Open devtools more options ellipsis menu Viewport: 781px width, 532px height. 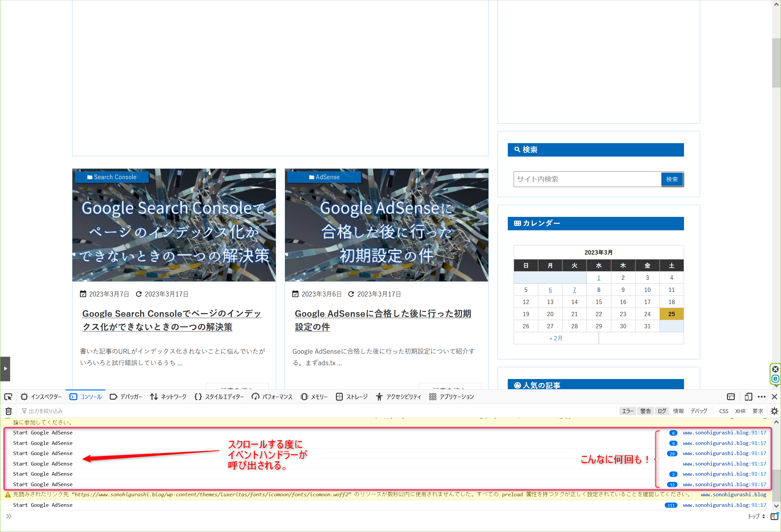point(762,397)
